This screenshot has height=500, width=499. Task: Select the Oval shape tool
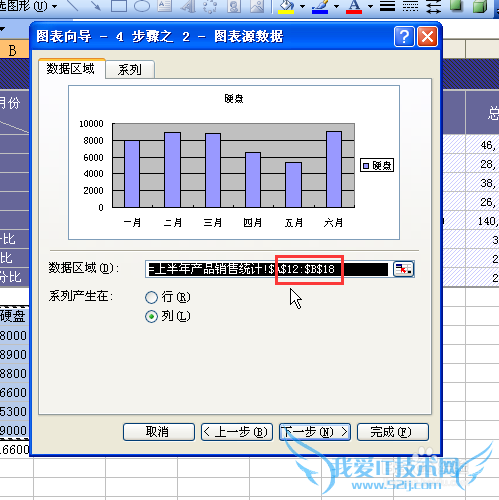[142, 6]
